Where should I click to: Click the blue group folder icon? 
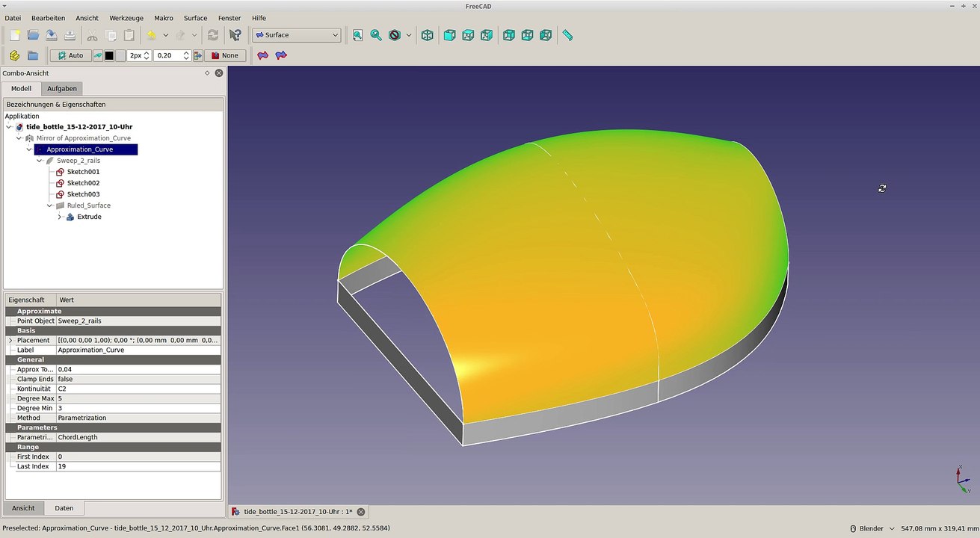pos(33,55)
